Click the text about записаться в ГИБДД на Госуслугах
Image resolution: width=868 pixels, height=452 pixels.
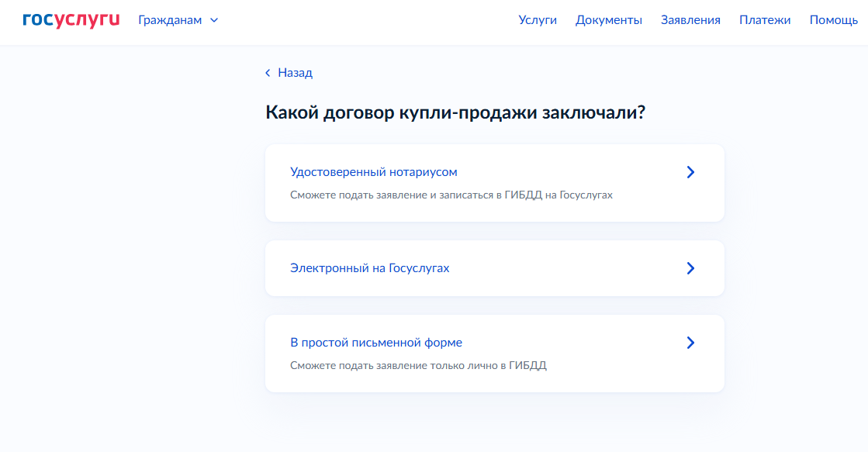click(451, 195)
